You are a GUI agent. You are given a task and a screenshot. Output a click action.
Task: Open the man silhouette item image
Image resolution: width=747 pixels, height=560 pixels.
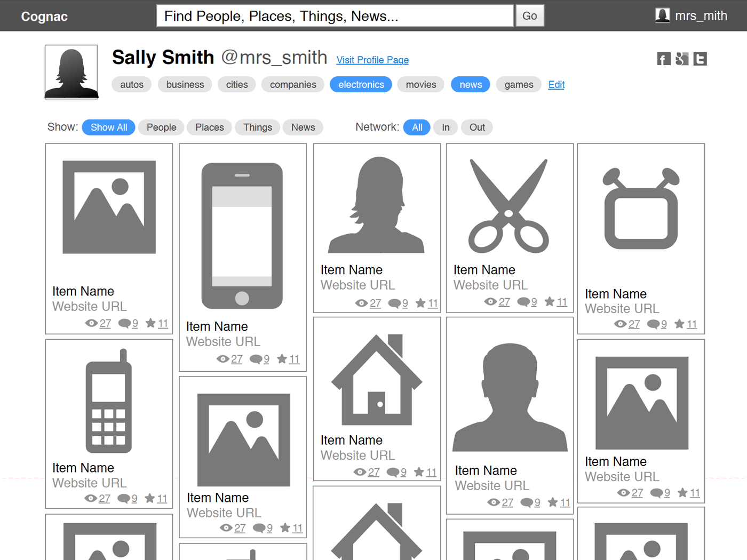510,398
